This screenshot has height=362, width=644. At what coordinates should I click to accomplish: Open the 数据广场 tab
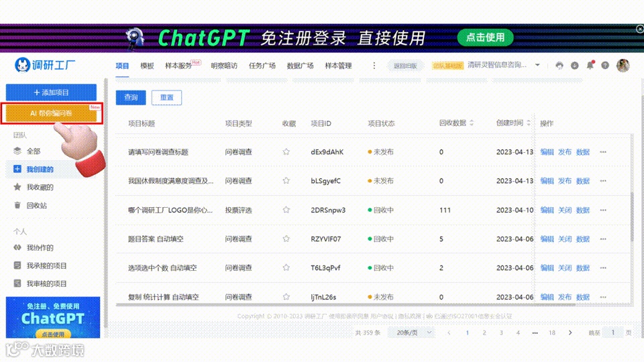click(300, 66)
